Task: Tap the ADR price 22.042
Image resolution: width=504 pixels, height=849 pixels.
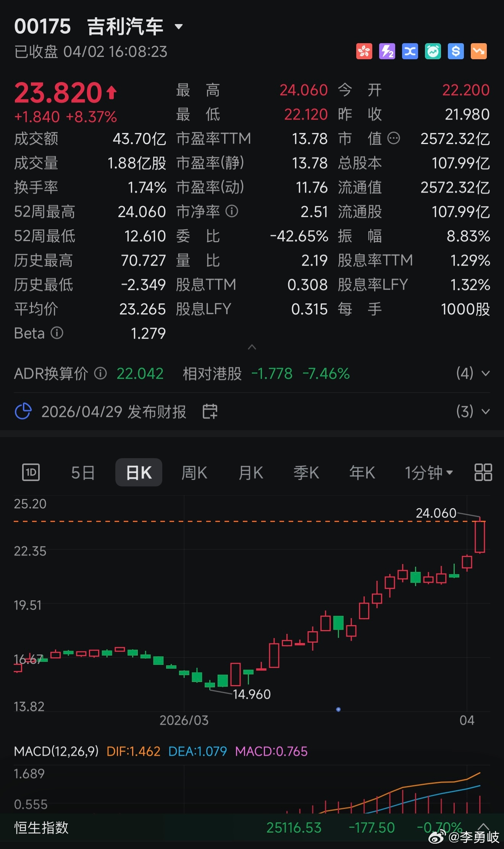Action: [140, 373]
